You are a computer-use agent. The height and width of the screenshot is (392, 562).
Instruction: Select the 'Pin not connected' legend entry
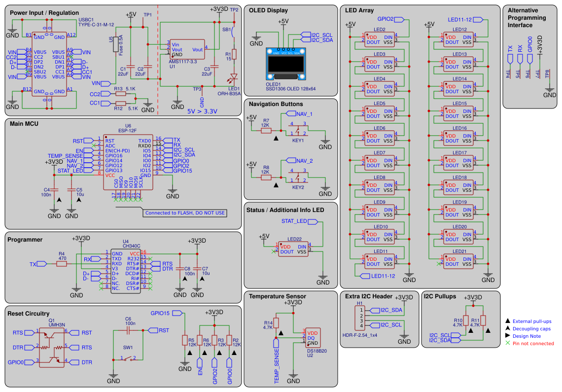530,343
